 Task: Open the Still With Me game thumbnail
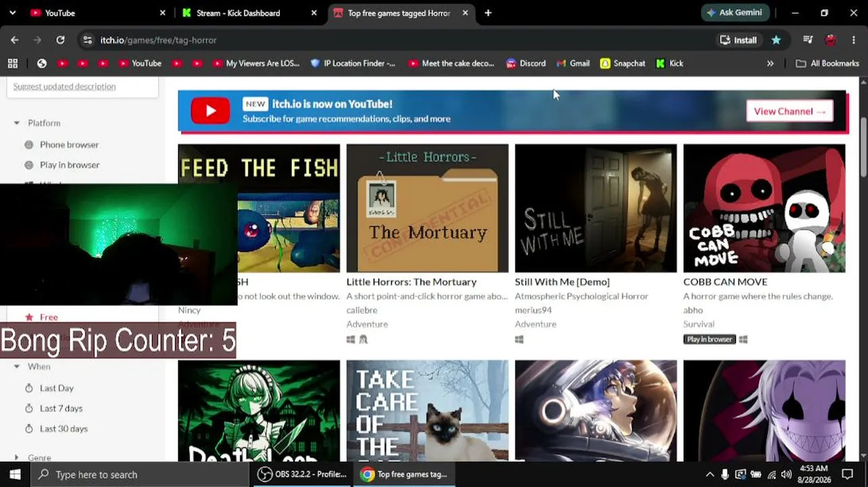[x=596, y=208]
